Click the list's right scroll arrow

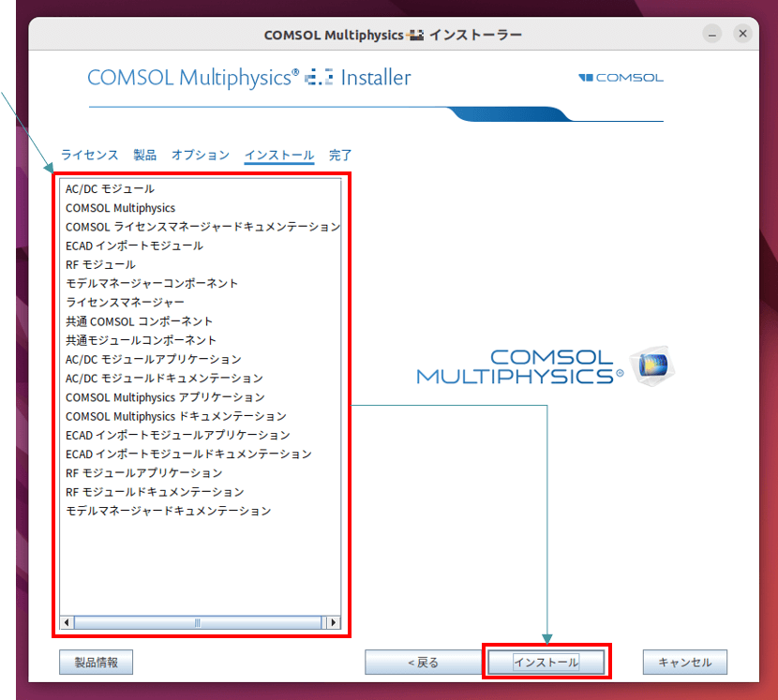334,622
